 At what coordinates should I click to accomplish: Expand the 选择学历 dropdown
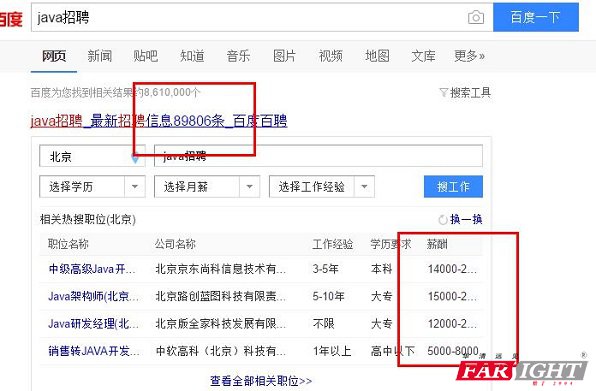tap(92, 187)
